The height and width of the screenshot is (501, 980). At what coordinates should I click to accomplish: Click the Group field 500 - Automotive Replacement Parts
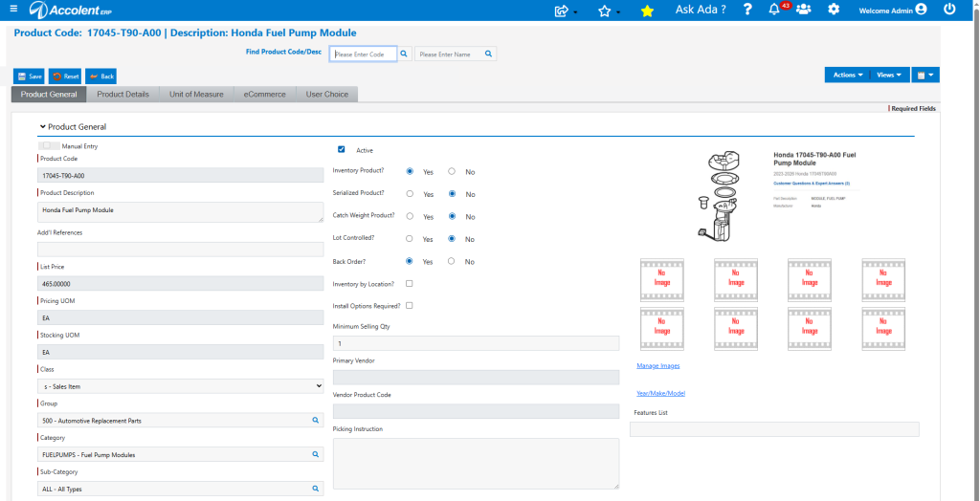pos(181,421)
